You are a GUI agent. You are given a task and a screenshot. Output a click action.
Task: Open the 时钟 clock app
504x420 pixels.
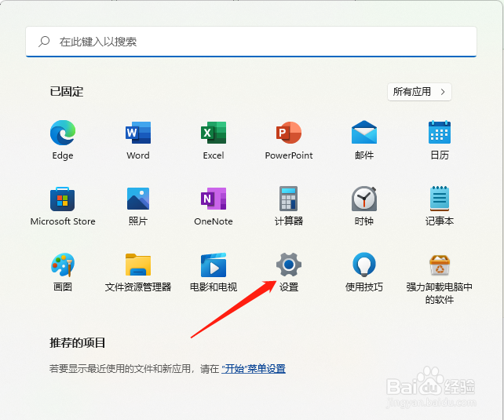tap(364, 199)
